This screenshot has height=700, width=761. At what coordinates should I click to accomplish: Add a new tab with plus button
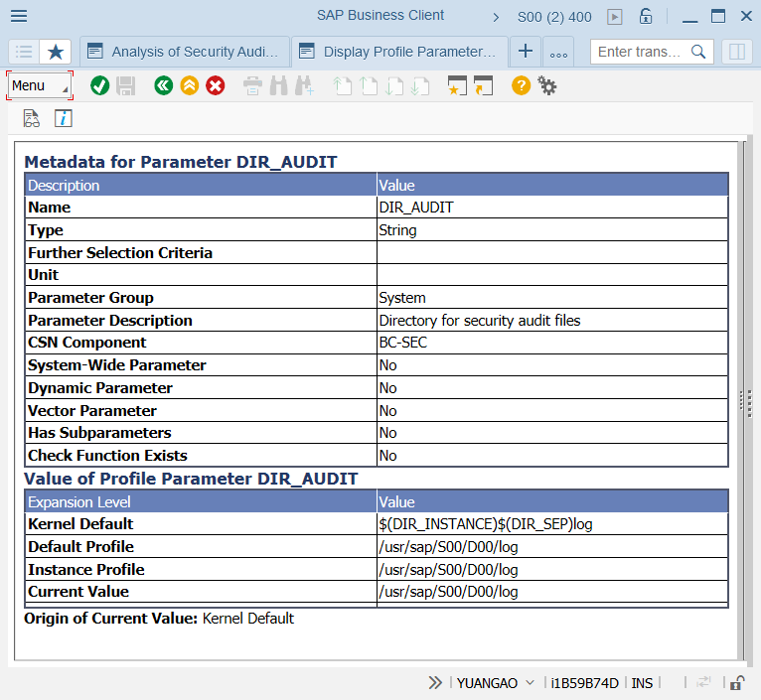(x=526, y=51)
